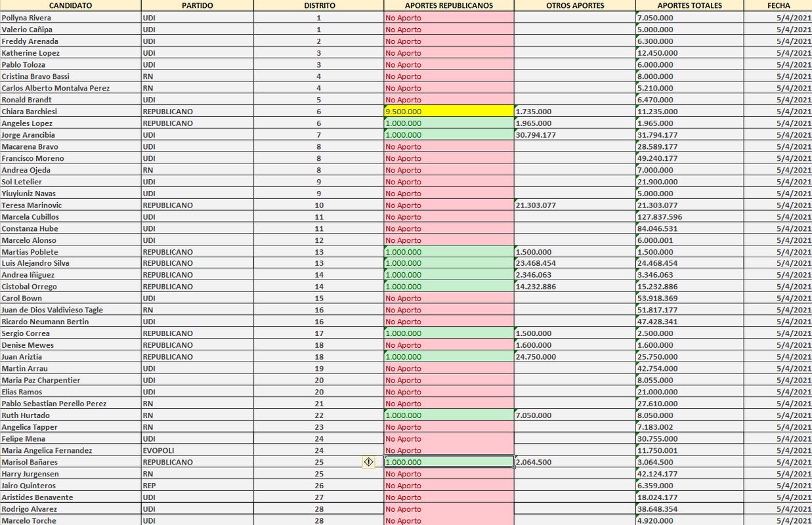Image resolution: width=812 pixels, height=525 pixels.
Task: Open the error warning icon beside Marisol Bañares
Action: [368, 462]
